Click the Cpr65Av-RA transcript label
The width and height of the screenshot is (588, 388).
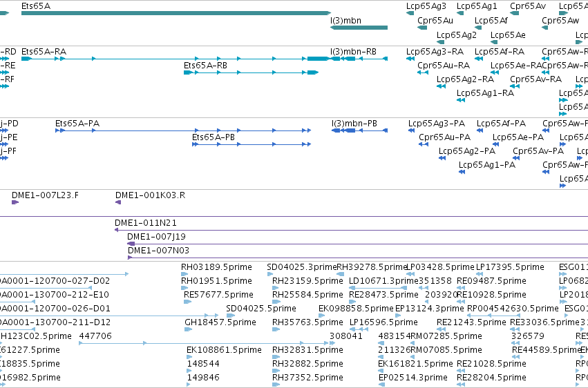point(536,79)
